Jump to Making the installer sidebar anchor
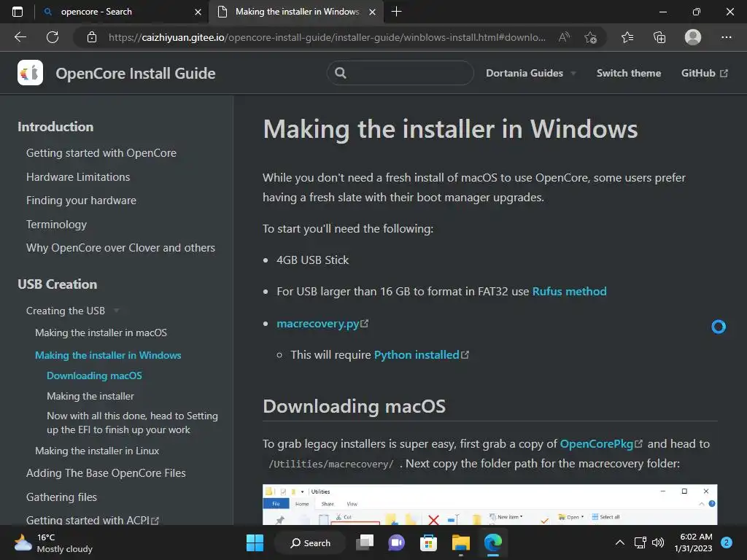Viewport: 747px width, 560px height. coord(90,396)
